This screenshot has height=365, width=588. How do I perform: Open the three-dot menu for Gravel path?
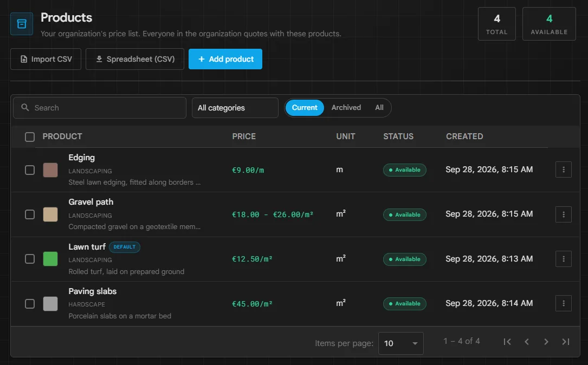tap(563, 214)
